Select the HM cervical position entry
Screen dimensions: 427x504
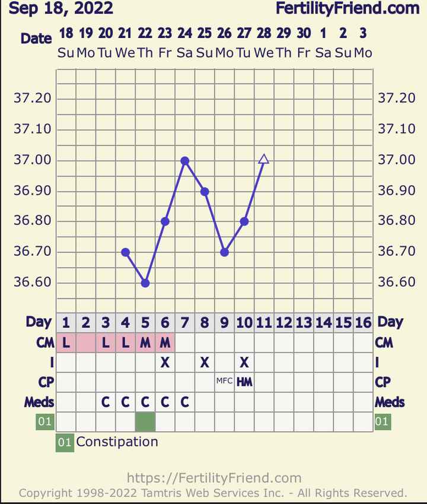244,382
